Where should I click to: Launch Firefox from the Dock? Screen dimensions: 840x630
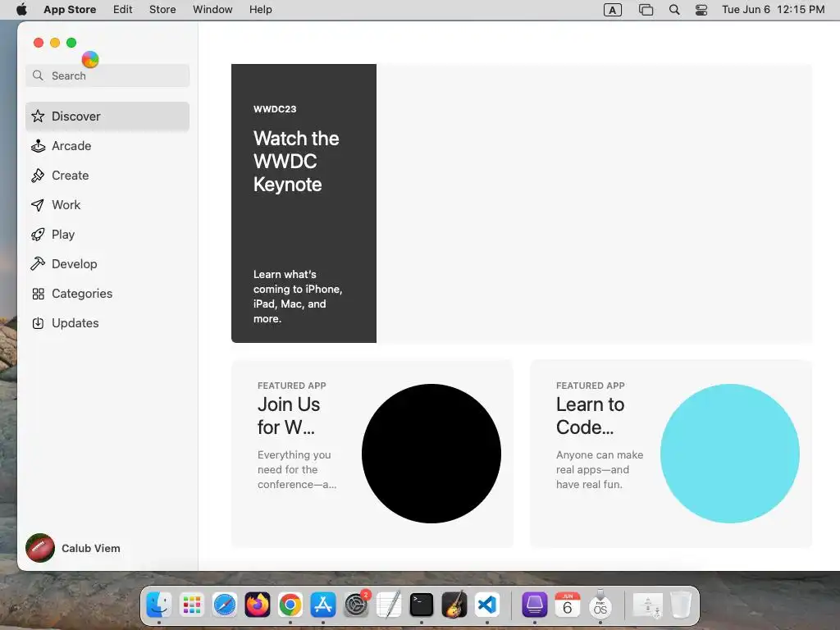pyautogui.click(x=257, y=605)
